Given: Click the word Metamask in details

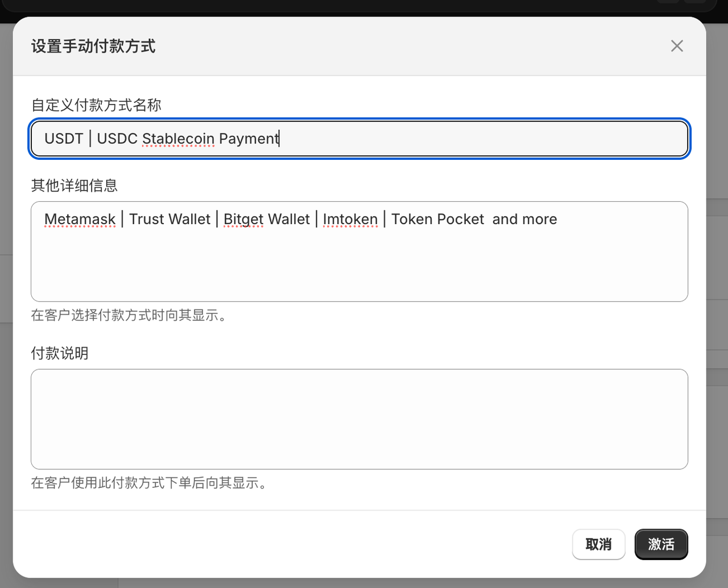Looking at the screenshot, I should coord(80,220).
